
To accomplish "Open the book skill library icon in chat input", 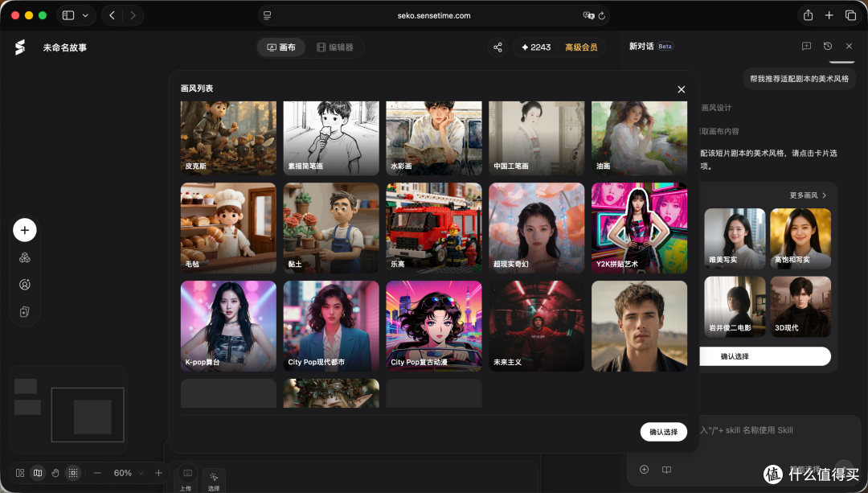I will tap(666, 470).
